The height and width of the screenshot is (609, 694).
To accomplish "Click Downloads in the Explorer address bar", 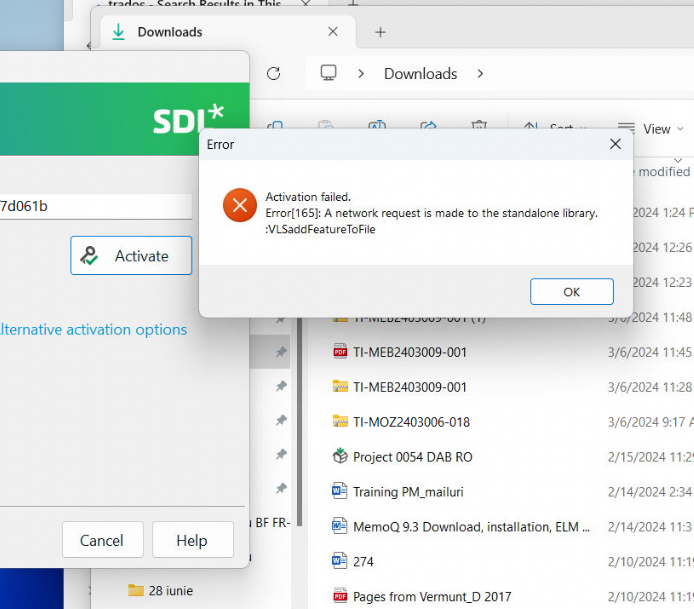I will [x=420, y=73].
